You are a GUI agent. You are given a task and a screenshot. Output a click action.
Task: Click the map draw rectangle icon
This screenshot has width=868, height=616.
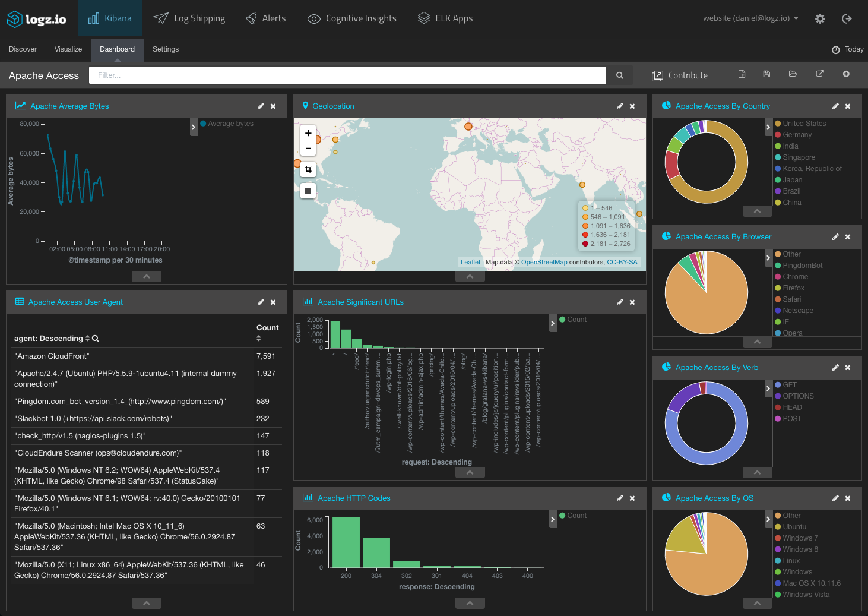click(x=308, y=191)
